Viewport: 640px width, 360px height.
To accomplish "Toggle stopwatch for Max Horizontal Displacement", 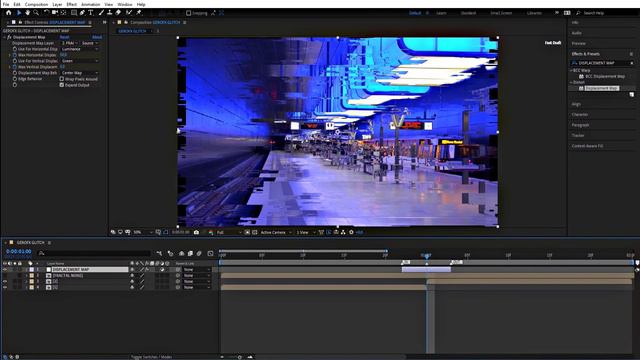I will click(x=15, y=55).
